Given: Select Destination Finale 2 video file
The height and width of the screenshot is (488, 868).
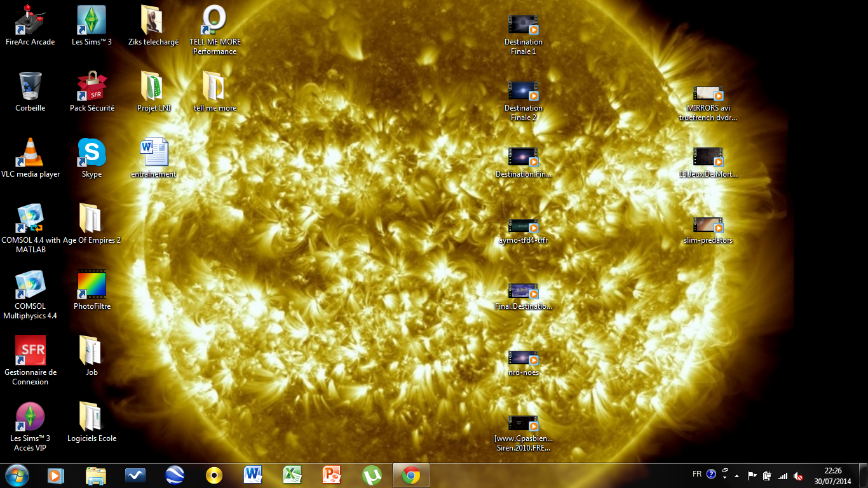Looking at the screenshot, I should (523, 101).
